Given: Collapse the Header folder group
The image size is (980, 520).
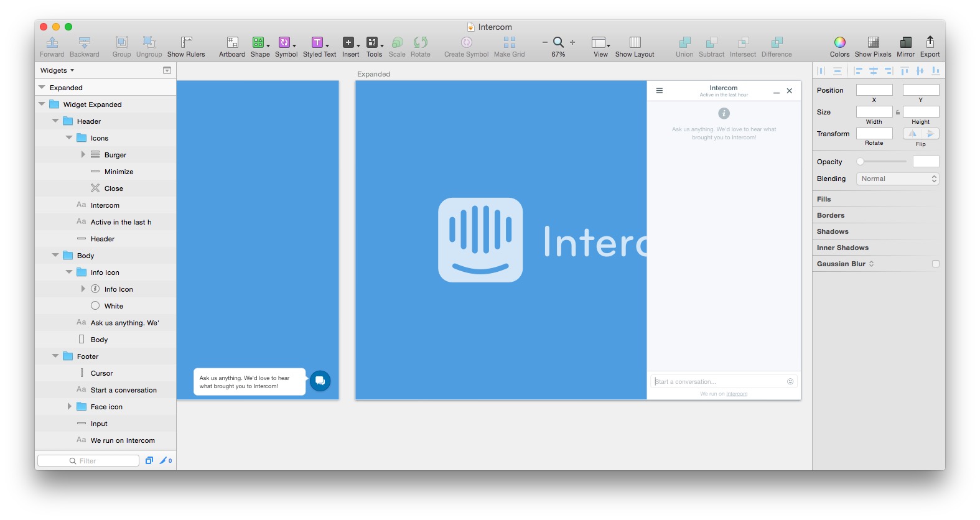Looking at the screenshot, I should coord(55,121).
